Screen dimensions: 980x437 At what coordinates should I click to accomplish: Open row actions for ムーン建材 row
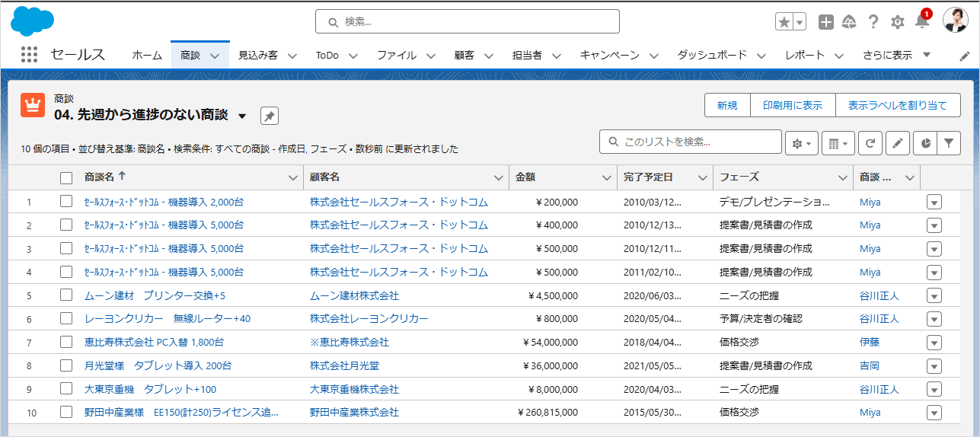(x=934, y=295)
